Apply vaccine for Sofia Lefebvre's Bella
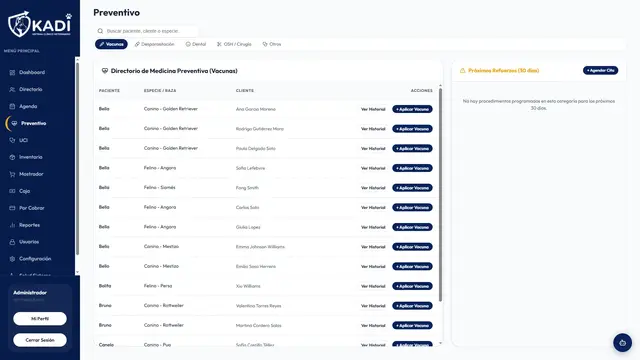640x360 pixels. tap(412, 168)
